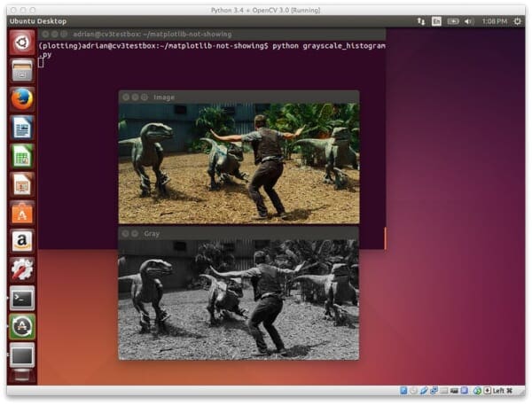Click the VirtualBox shared folders status icon
This screenshot has width=532, height=405.
click(444, 390)
